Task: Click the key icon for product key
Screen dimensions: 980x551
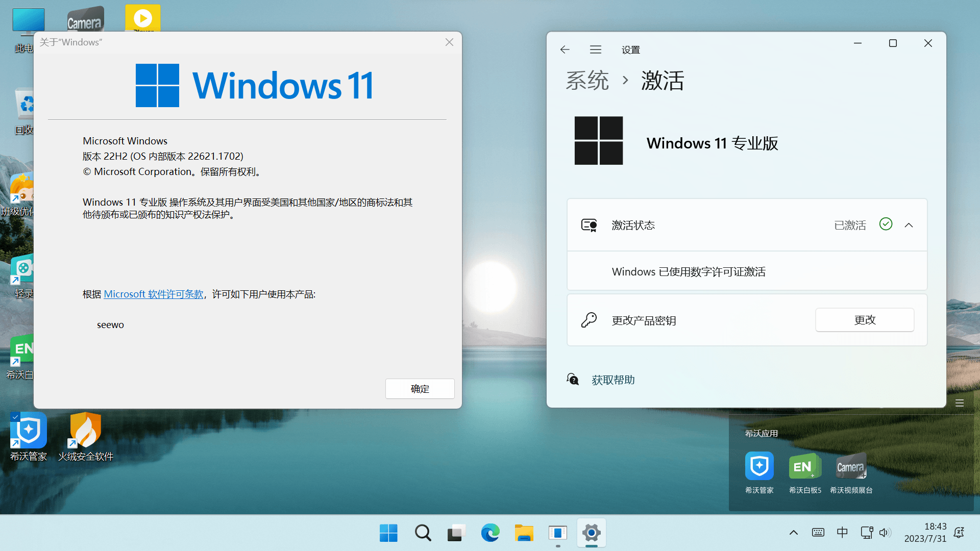Action: [589, 320]
